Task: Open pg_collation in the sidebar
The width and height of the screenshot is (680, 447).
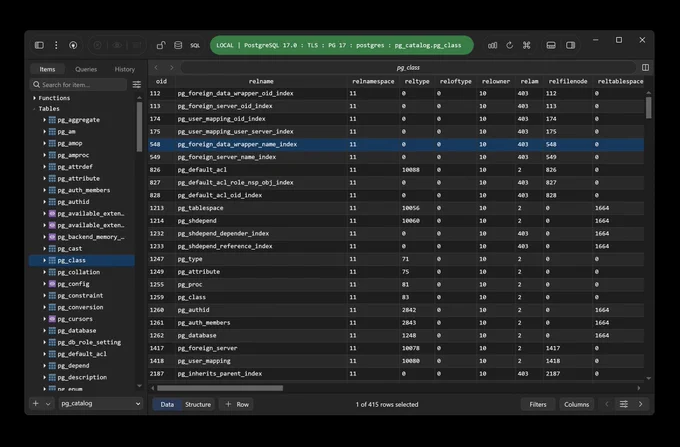Action: tap(78, 272)
